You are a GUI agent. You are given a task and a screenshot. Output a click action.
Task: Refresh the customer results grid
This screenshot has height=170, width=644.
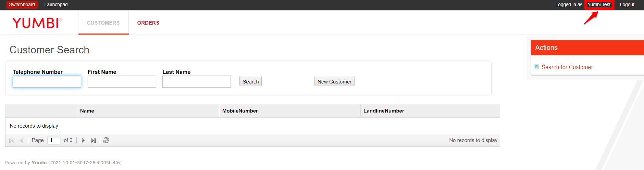[x=106, y=140]
